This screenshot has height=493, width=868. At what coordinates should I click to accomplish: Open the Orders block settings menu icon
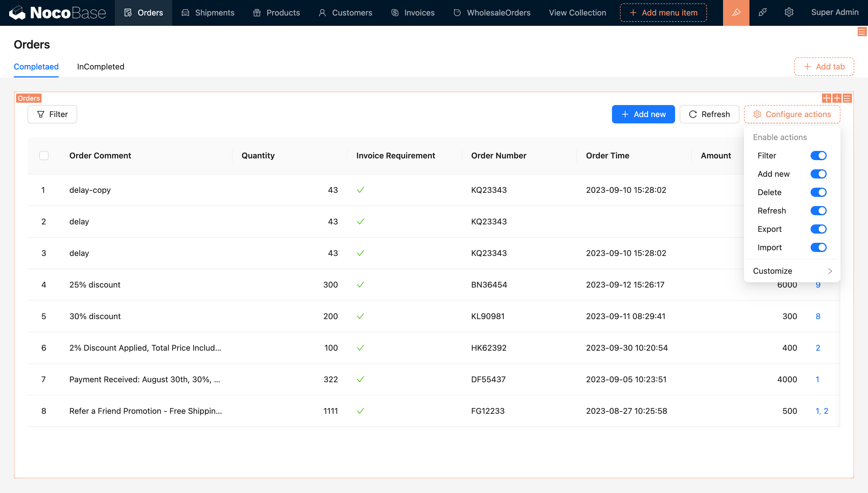point(847,98)
